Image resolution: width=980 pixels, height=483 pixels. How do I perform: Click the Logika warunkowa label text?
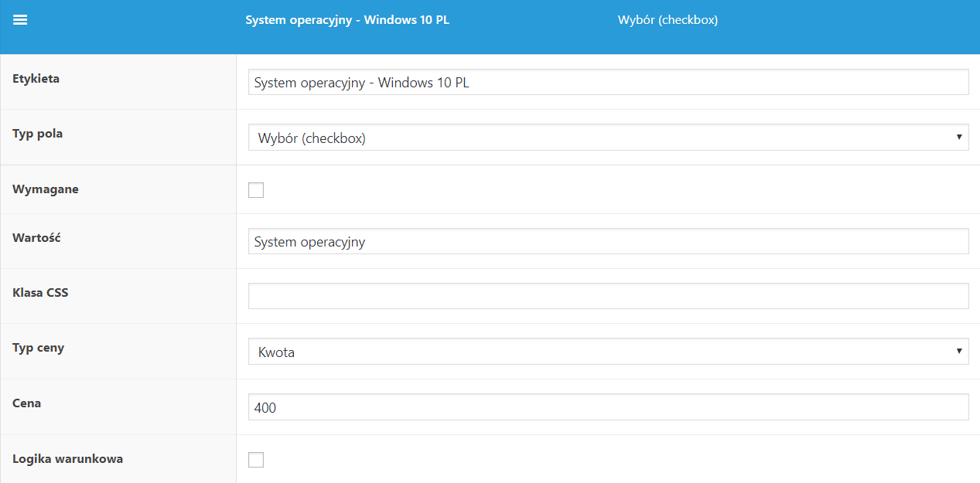67,458
